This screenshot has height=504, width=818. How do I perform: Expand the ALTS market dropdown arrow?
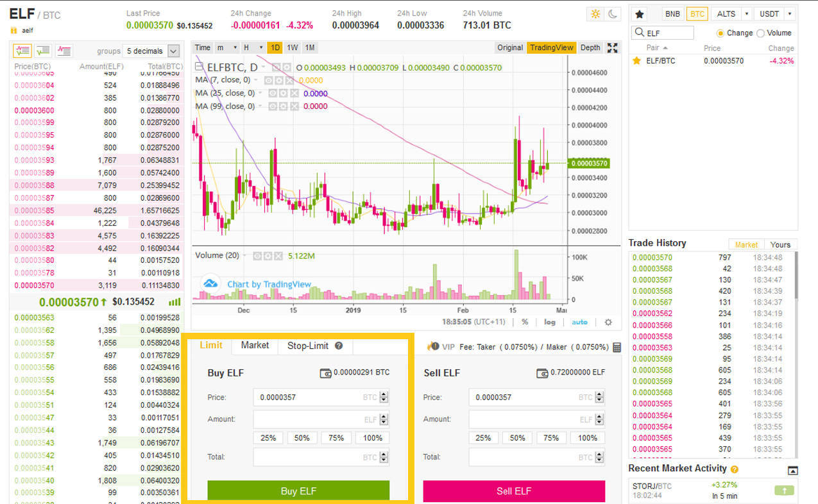[747, 14]
